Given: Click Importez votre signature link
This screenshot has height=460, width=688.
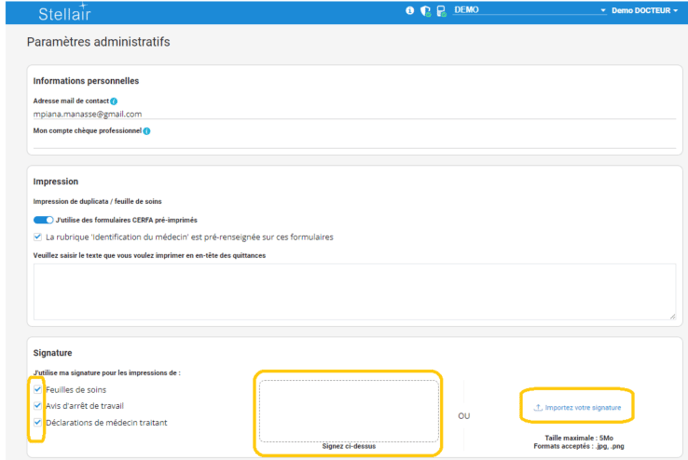Looking at the screenshot, I should click(x=582, y=407).
